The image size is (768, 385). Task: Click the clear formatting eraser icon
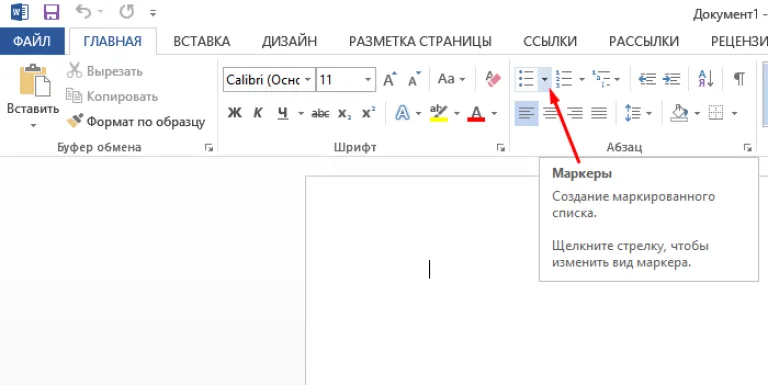[x=493, y=79]
